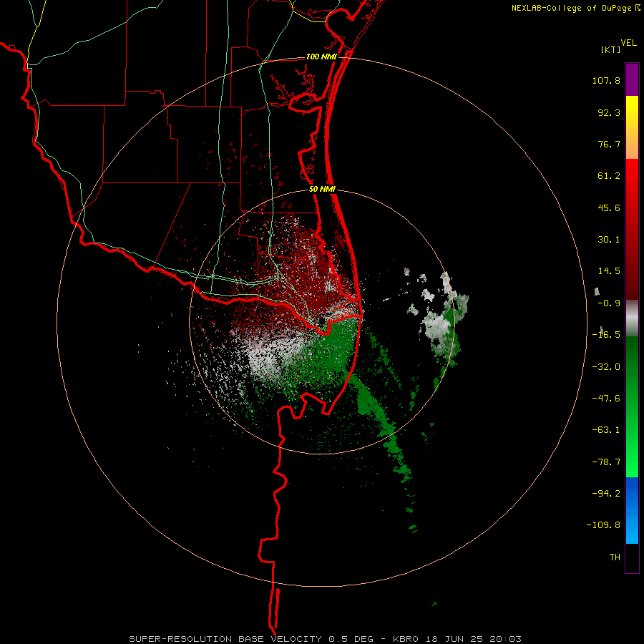Click the 50 NMI range ring label
644x644 pixels.
(323, 190)
